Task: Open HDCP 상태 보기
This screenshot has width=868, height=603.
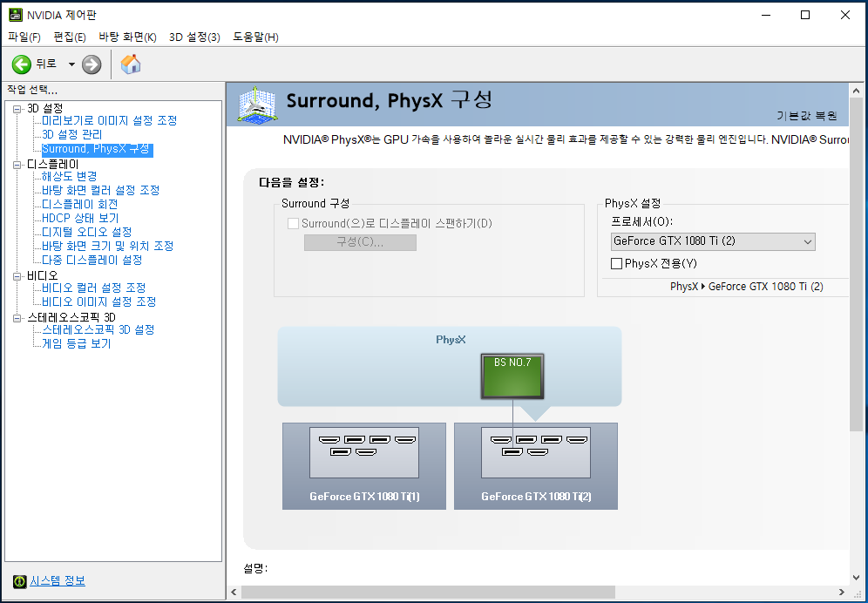Action: tap(80, 218)
